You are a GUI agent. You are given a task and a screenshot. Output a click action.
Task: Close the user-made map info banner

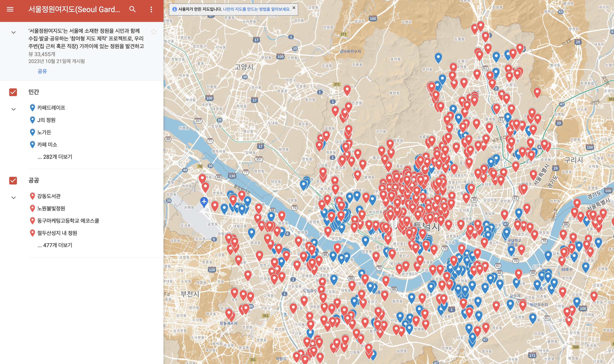pos(294,8)
